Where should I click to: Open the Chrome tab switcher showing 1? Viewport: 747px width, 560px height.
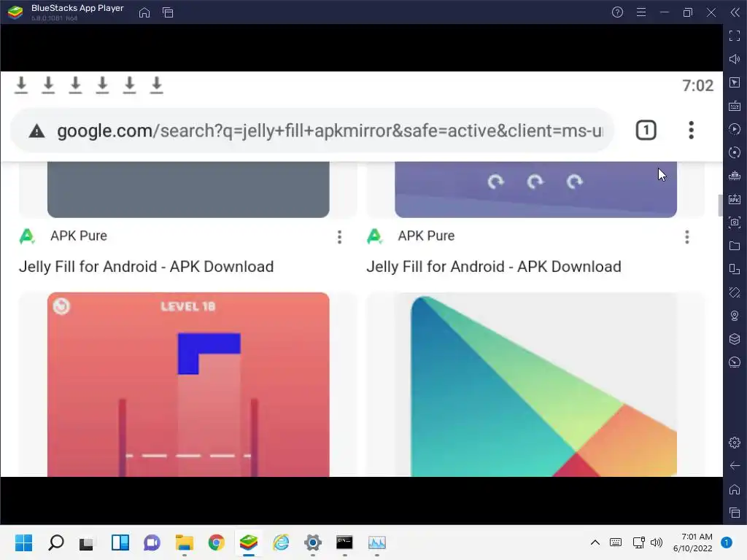click(646, 131)
